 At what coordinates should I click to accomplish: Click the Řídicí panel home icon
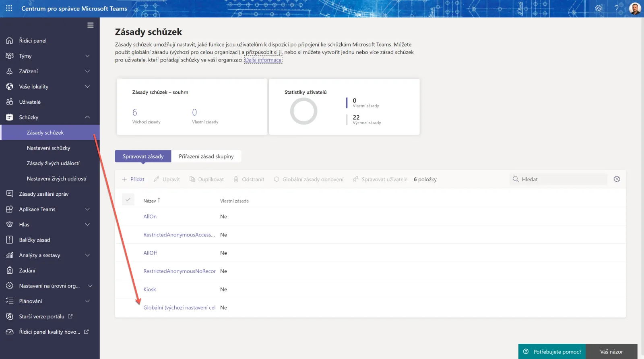(x=10, y=41)
